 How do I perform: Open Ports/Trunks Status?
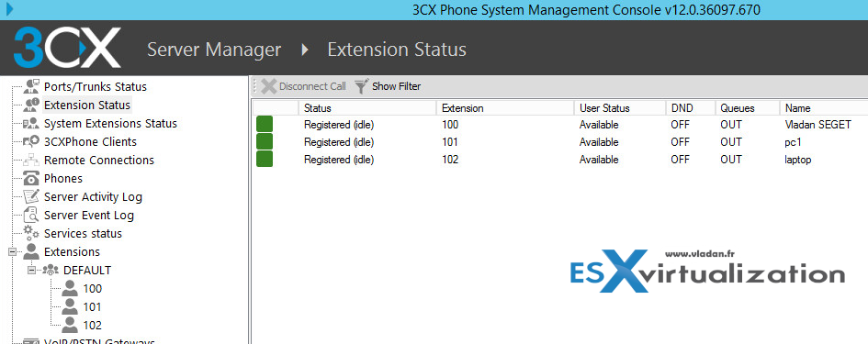point(96,87)
